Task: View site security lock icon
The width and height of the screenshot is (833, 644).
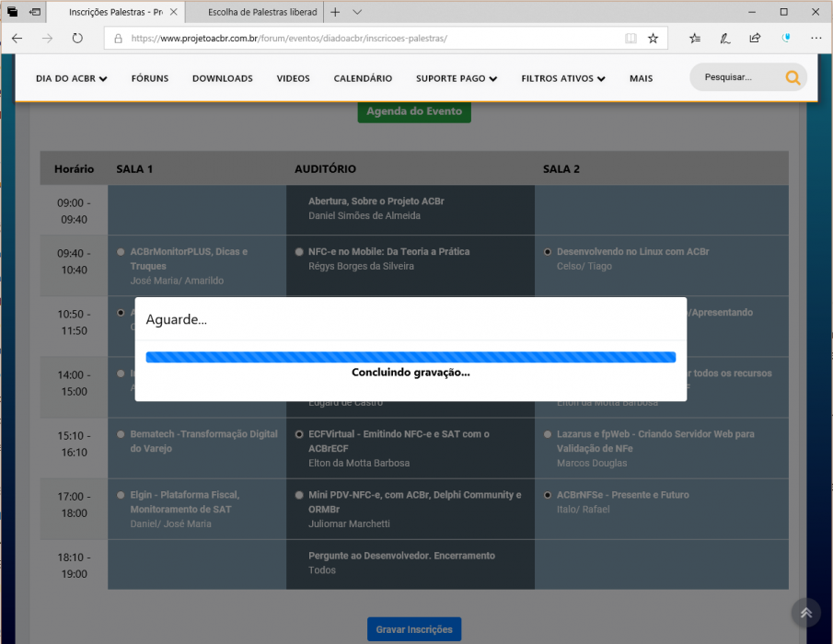Action: (118, 39)
